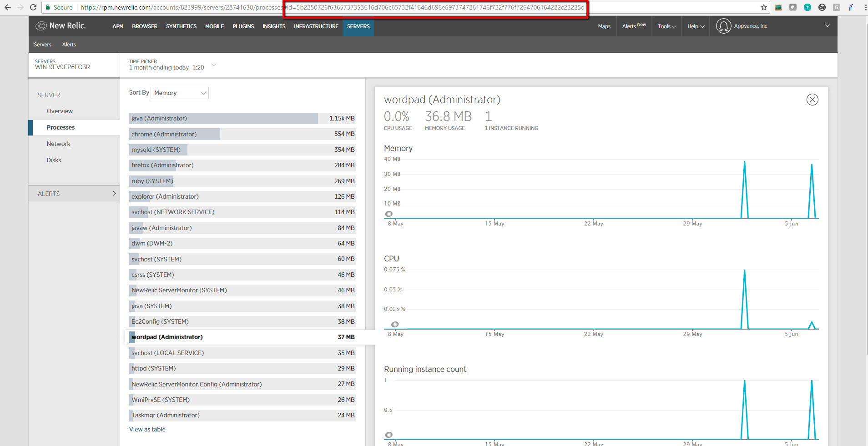Select the Ec2Config (SYSTEM) process row
The height and width of the screenshot is (446, 868).
(242, 321)
